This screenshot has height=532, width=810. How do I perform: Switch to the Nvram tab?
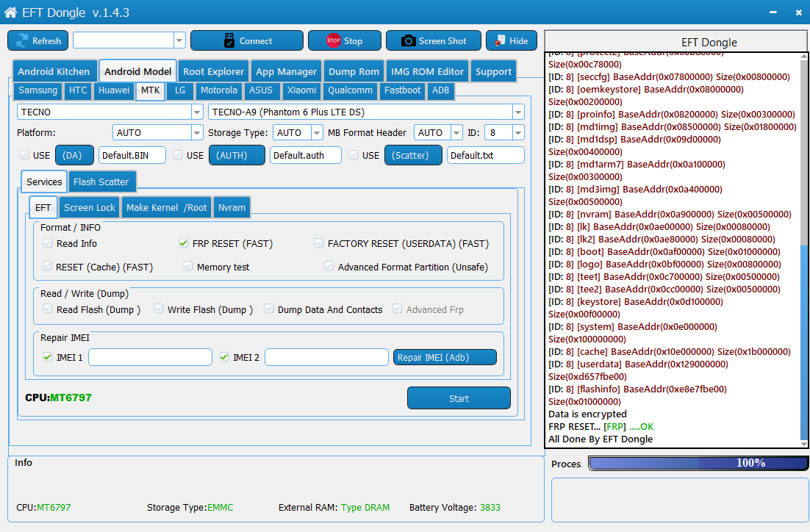(232, 208)
